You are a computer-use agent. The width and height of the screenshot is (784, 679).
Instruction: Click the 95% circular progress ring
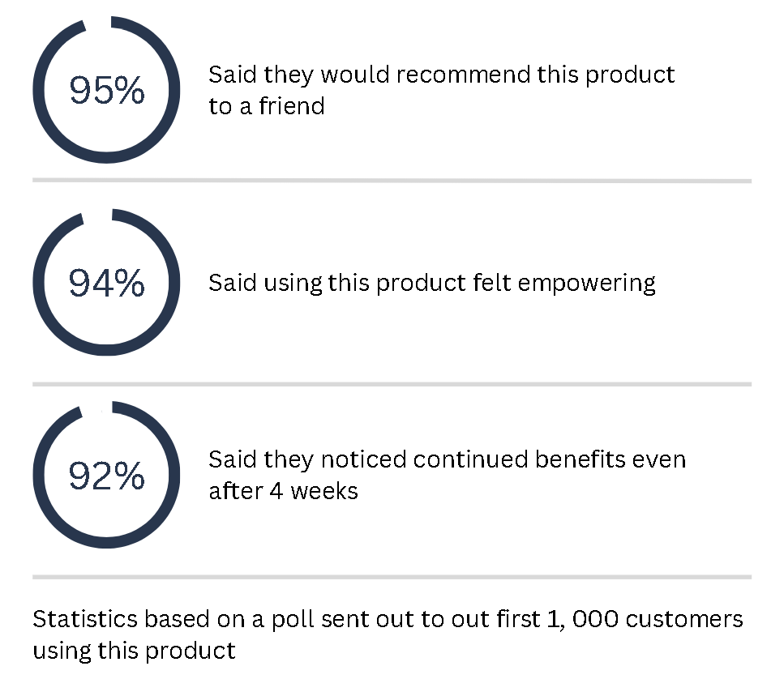(106, 90)
